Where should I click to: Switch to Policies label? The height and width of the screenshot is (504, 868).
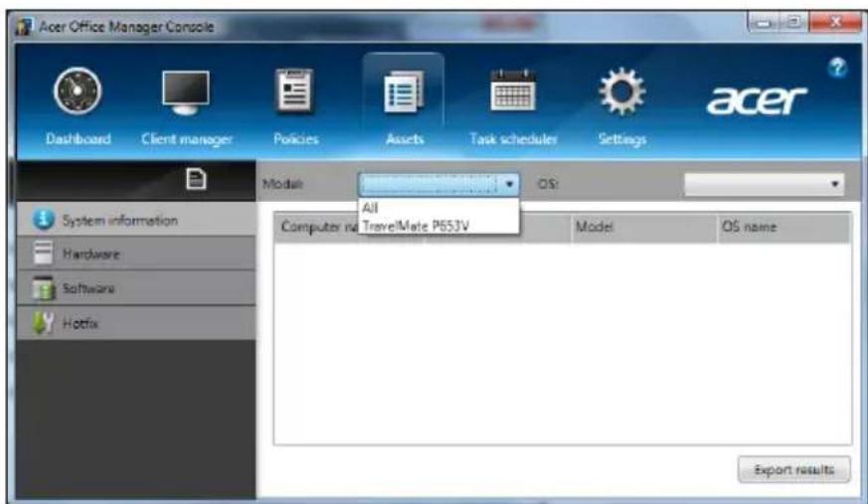click(x=295, y=139)
